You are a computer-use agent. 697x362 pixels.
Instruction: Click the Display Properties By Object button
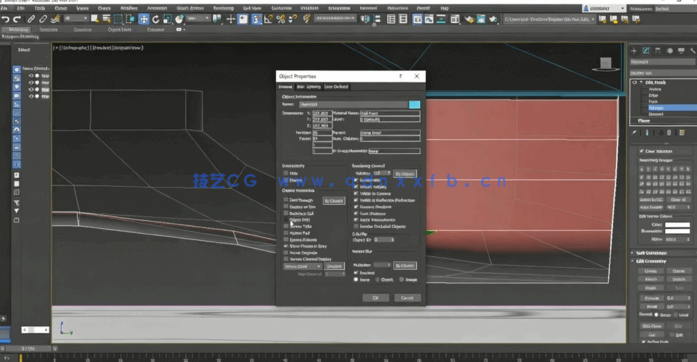point(333,201)
